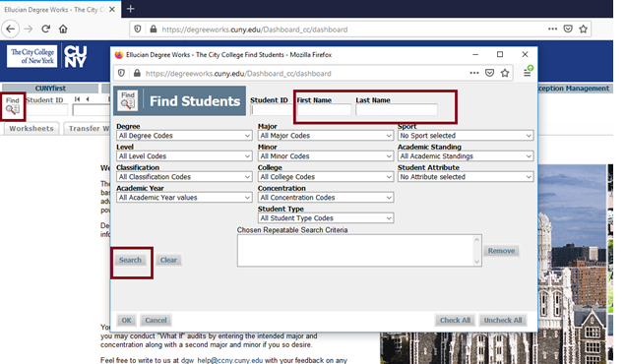Click the popup window padlock icon
Image resolution: width=626 pixels, height=364 pixels.
pos(137,73)
